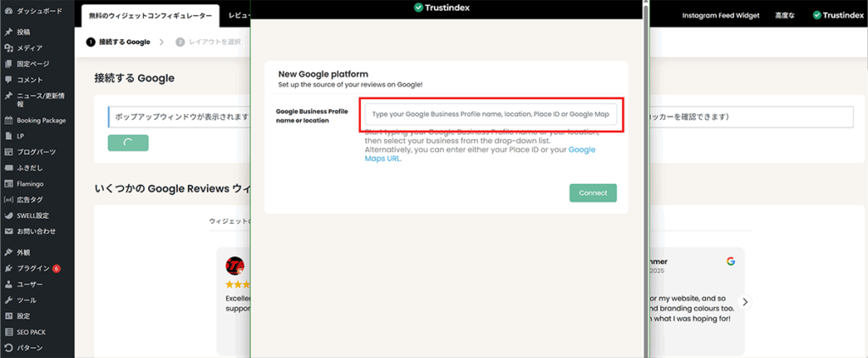
Task: Click step 2 レイアウトを選択
Action: (x=214, y=42)
